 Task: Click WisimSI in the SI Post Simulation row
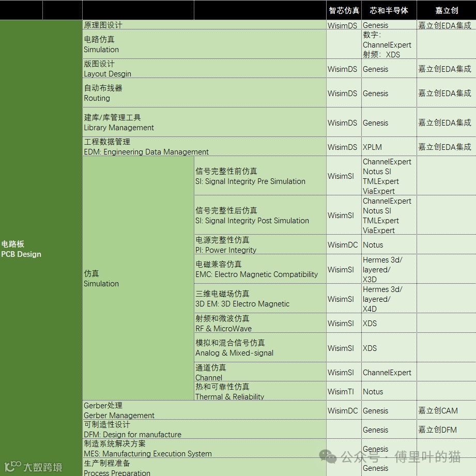pyautogui.click(x=343, y=215)
